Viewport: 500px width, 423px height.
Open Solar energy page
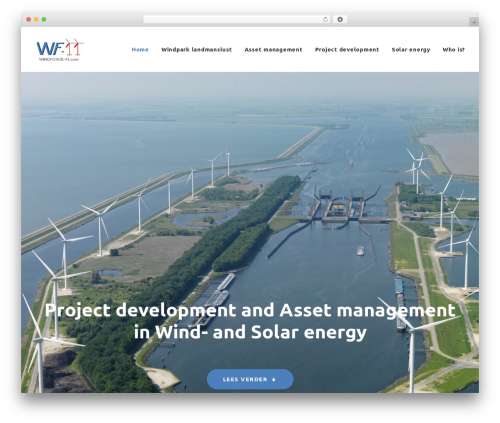click(x=411, y=50)
